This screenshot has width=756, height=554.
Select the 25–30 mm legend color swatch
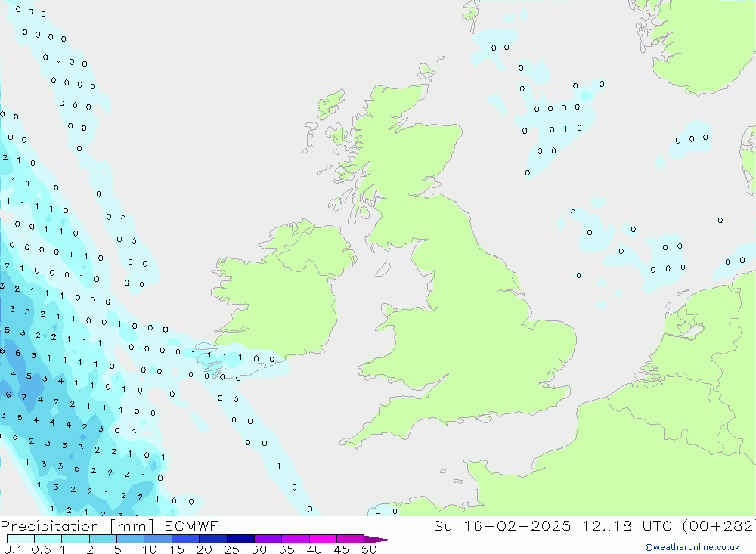pos(240,539)
